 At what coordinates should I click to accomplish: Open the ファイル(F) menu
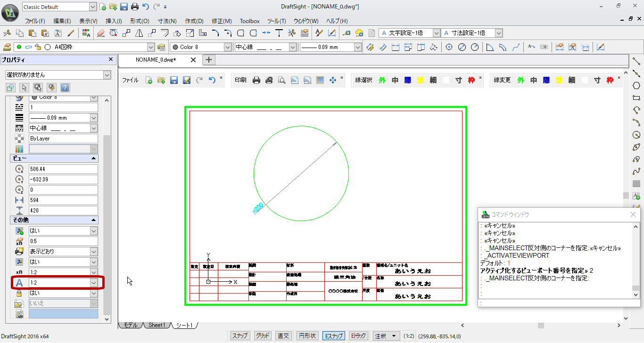[x=35, y=21]
